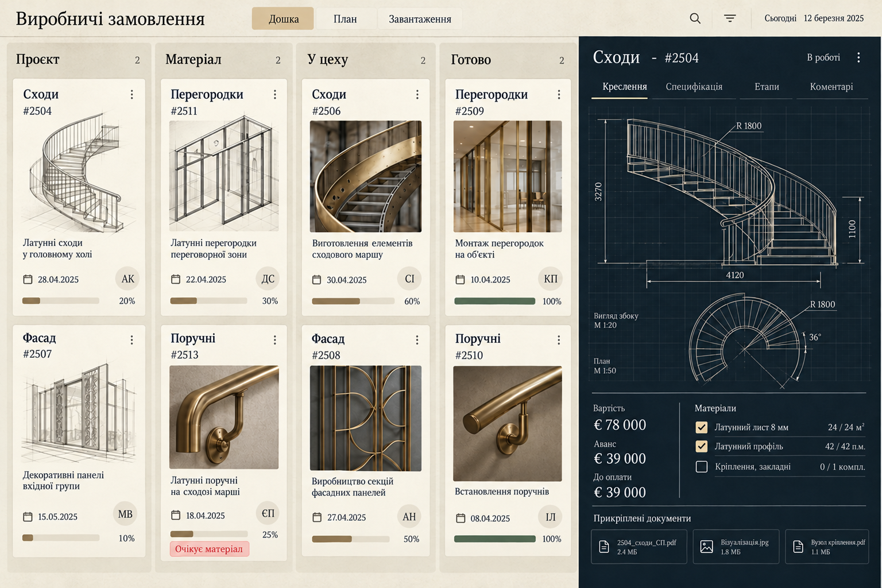The width and height of the screenshot is (882, 588).
Task: Click the 100% progress bar on card #2509
Action: [495, 301]
